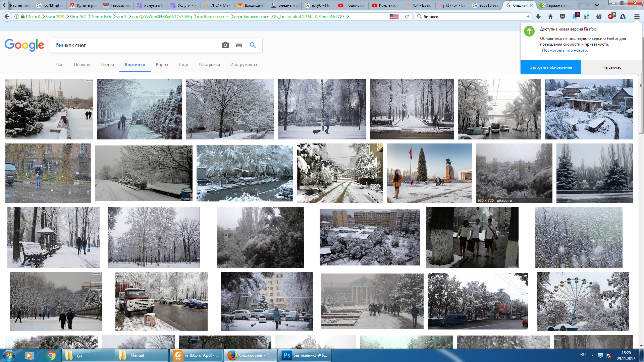Open the Firefox hamburger menu
Image resolution: width=644 pixels, height=362 pixels.
(x=637, y=16)
